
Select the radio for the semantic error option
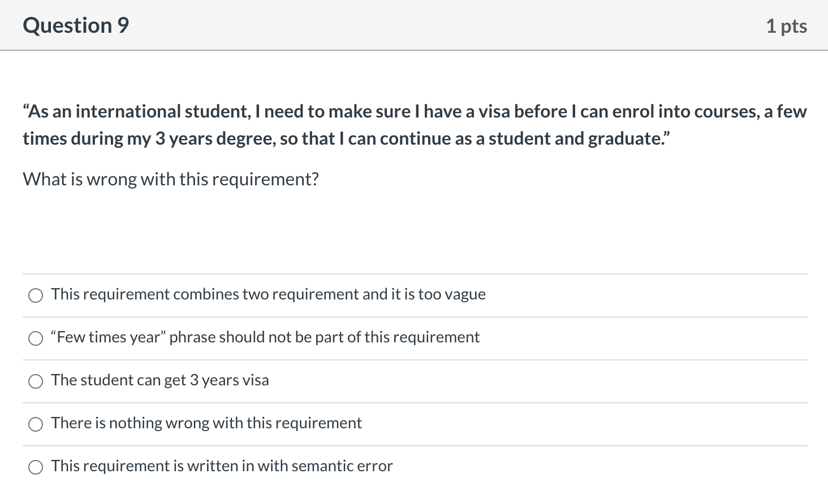[36, 467]
